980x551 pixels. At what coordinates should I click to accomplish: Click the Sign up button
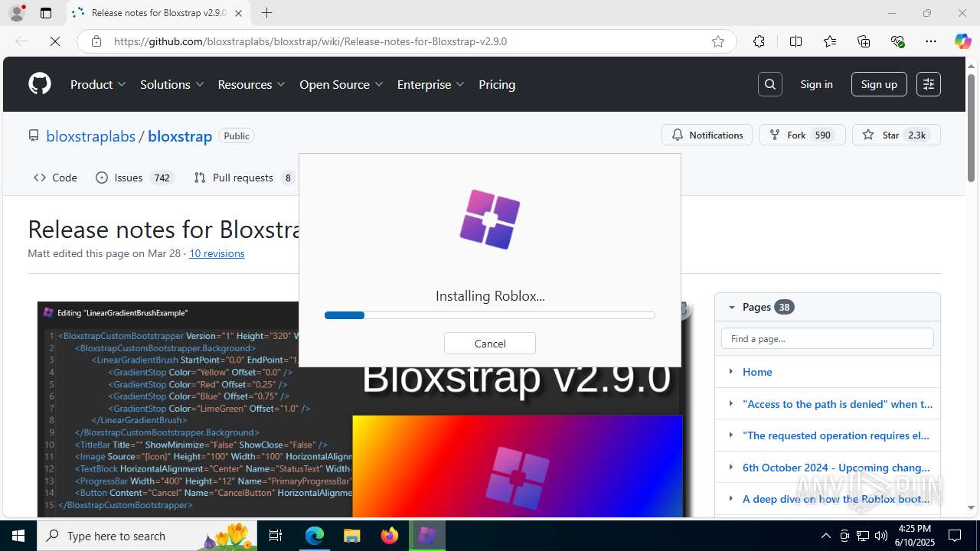(879, 84)
